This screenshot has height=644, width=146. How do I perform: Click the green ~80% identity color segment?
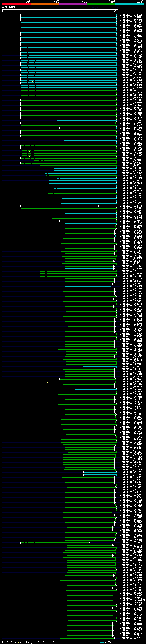[101, 4]
